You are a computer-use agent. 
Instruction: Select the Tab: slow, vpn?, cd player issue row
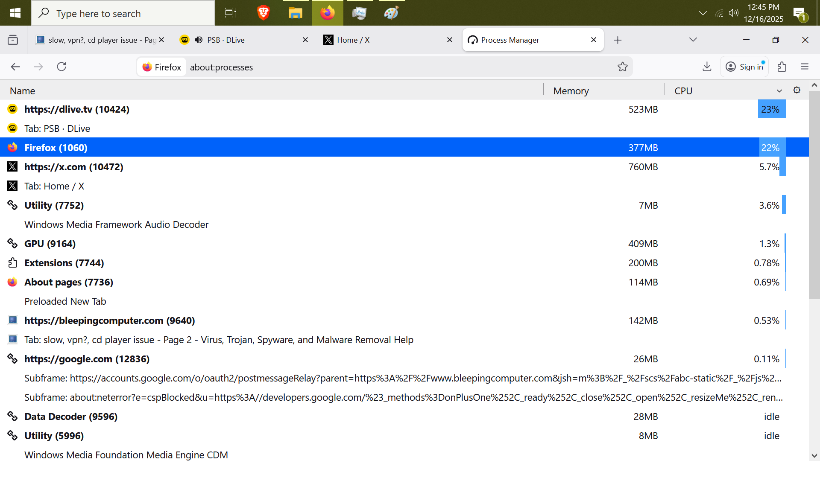(404, 340)
